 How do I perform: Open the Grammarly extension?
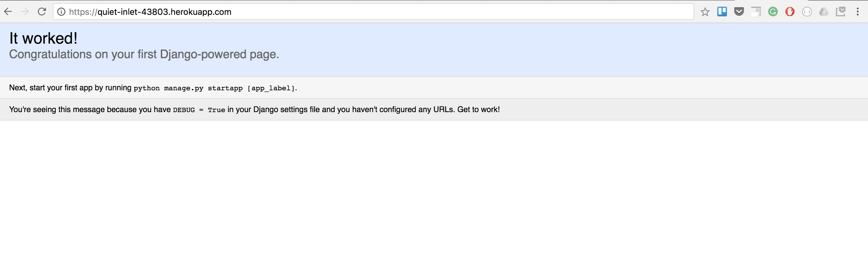[x=773, y=12]
